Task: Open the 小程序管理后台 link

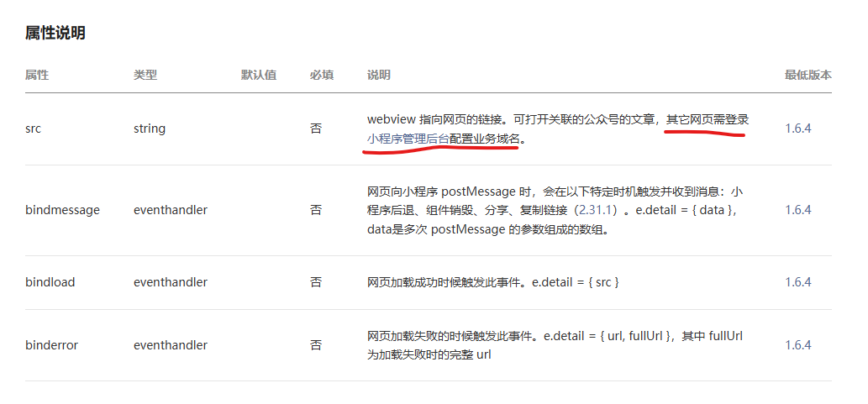Action: pyautogui.click(x=408, y=139)
